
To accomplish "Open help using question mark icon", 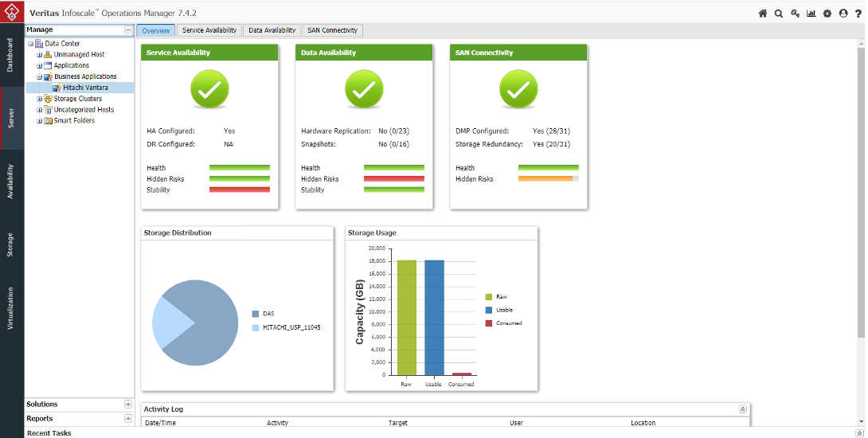I will [858, 14].
